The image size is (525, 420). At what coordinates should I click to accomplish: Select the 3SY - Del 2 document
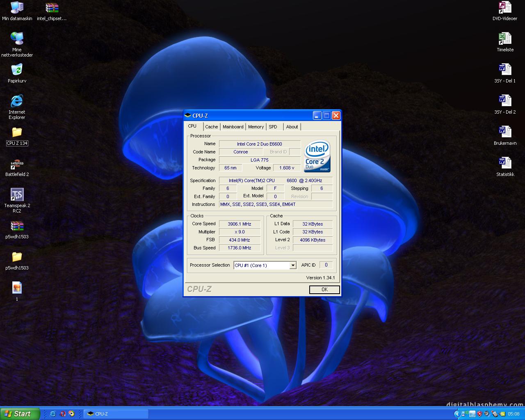click(x=505, y=105)
